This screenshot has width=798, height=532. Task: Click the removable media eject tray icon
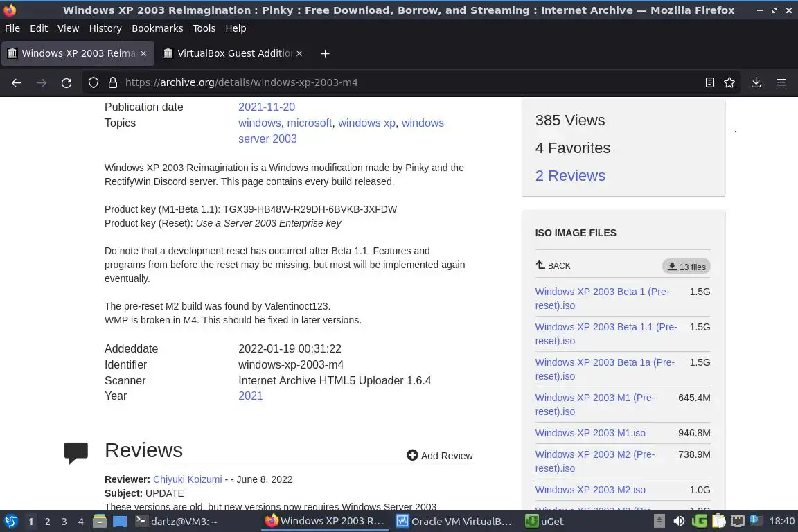(x=659, y=522)
